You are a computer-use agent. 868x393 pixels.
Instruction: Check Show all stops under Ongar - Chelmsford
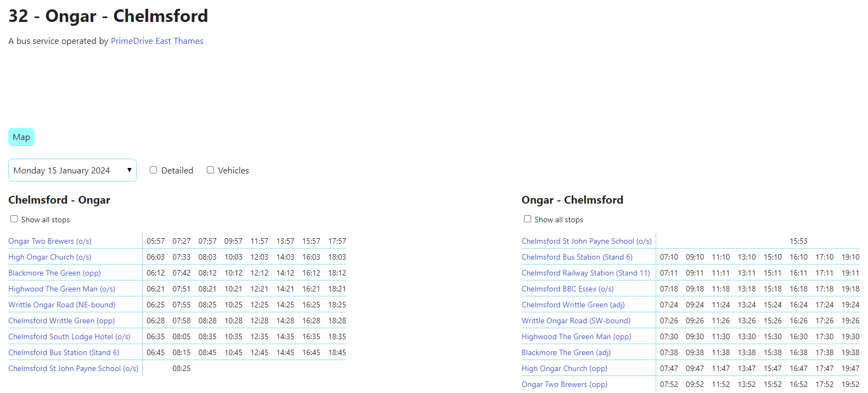click(x=527, y=219)
